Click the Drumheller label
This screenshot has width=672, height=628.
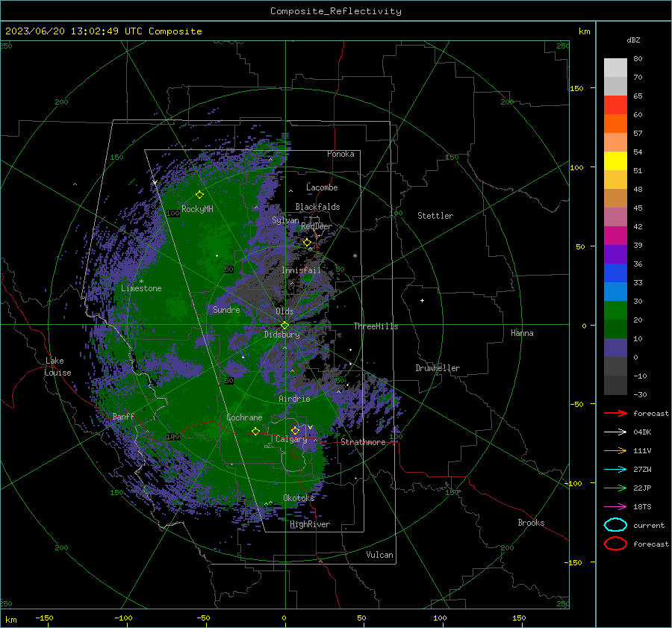pyautogui.click(x=438, y=368)
